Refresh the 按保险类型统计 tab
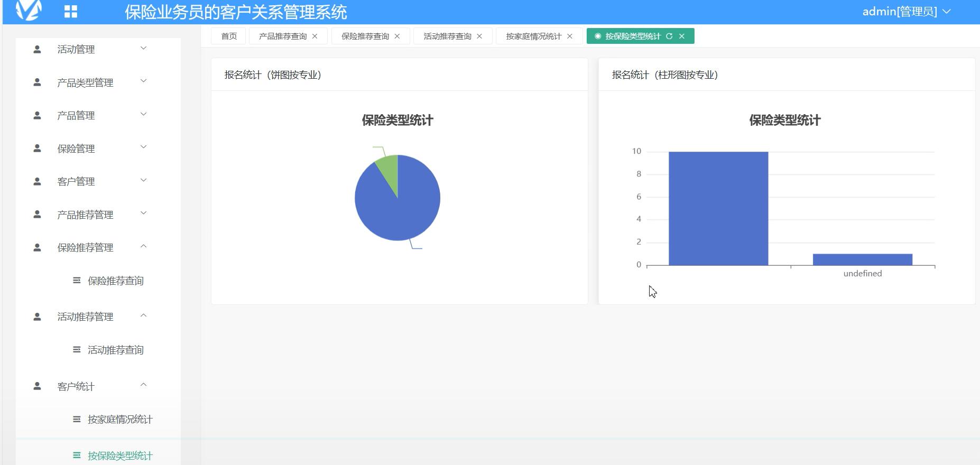 (669, 36)
